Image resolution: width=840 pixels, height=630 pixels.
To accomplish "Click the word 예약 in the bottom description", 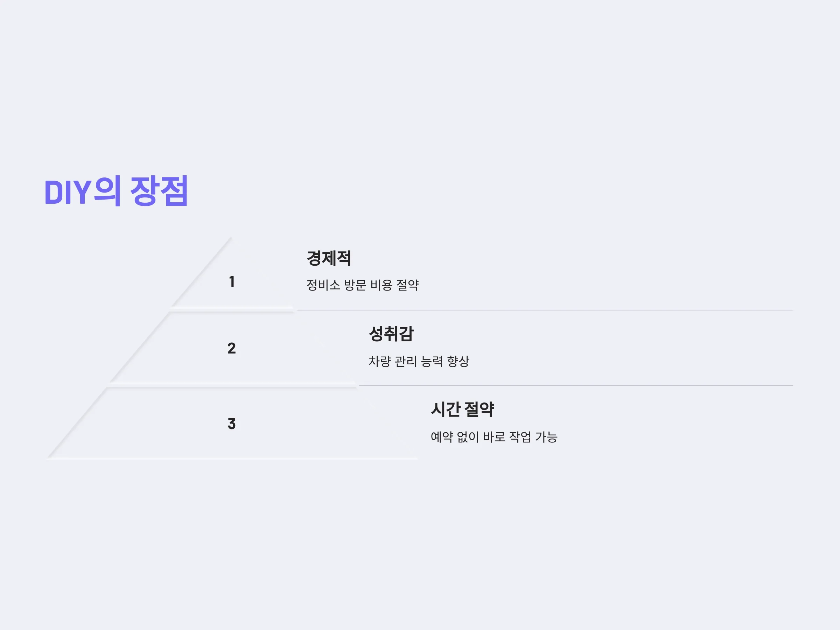I will tap(442, 437).
